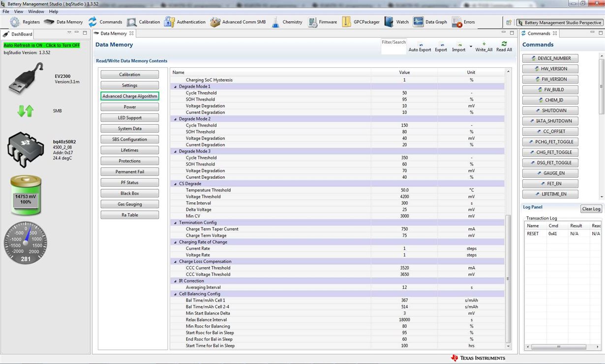Open Commands from the main toolbar
Screen dimensions: 605x364
(105, 22)
